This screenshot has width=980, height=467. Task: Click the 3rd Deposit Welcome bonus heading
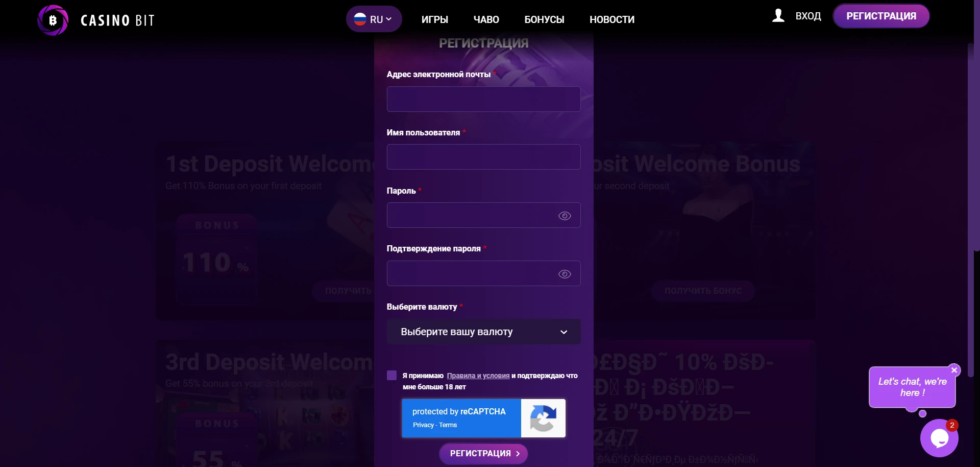pos(269,362)
